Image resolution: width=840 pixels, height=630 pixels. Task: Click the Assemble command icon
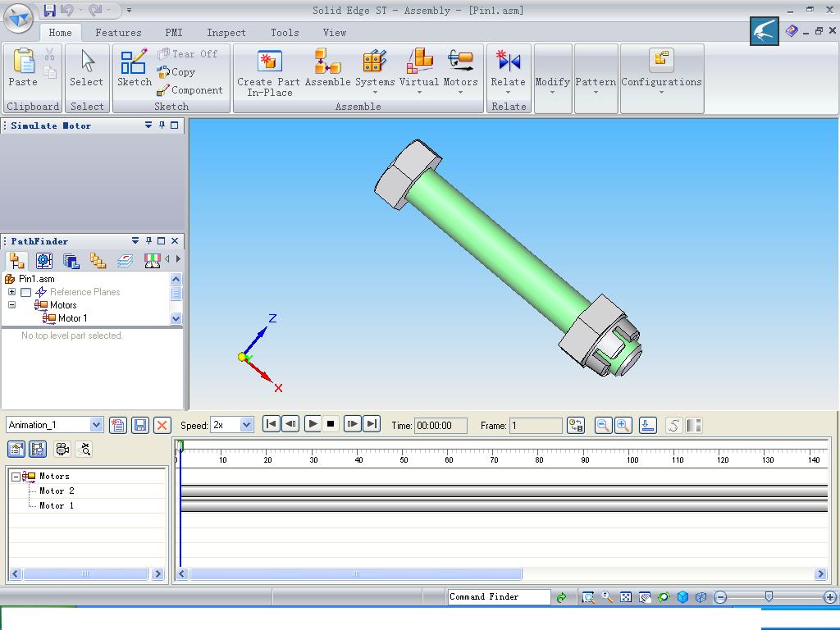click(327, 68)
